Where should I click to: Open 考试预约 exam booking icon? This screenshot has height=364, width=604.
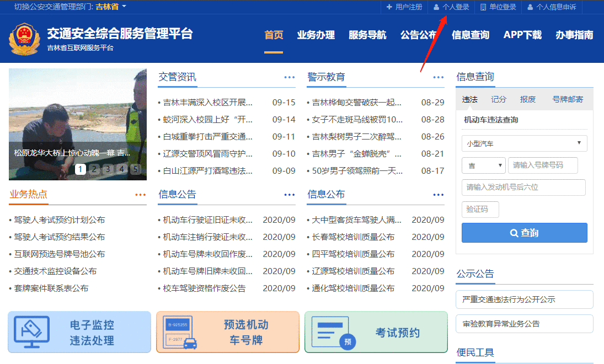click(x=331, y=331)
